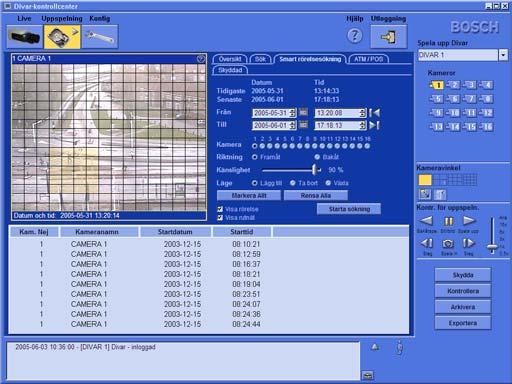Toggle the Visa rutnät checkbox

[x=220, y=218]
